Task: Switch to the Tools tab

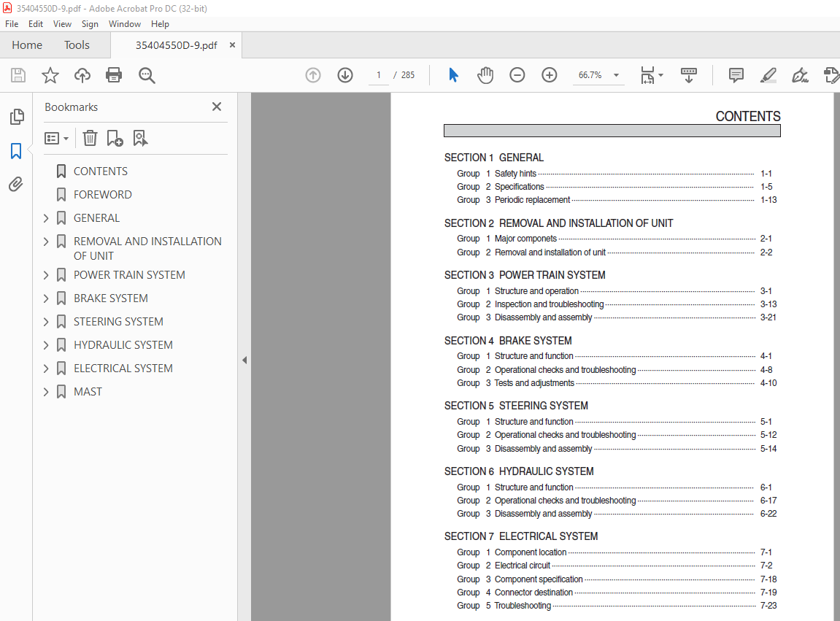Action: [77, 45]
